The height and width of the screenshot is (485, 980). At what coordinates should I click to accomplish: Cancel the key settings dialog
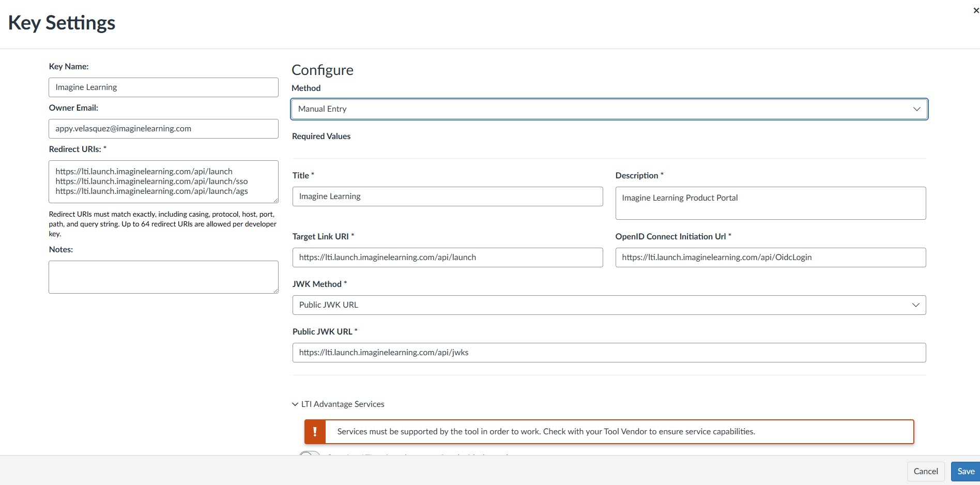pyautogui.click(x=926, y=471)
